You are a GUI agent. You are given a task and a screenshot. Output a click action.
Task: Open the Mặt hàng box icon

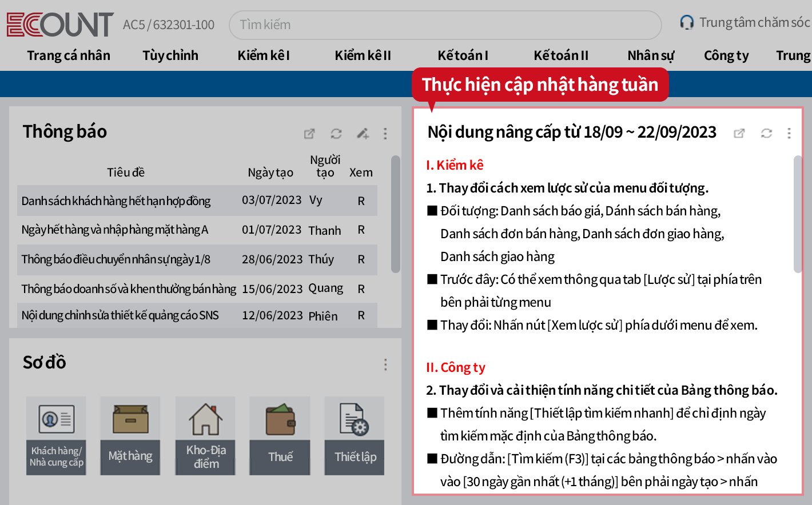pos(130,419)
